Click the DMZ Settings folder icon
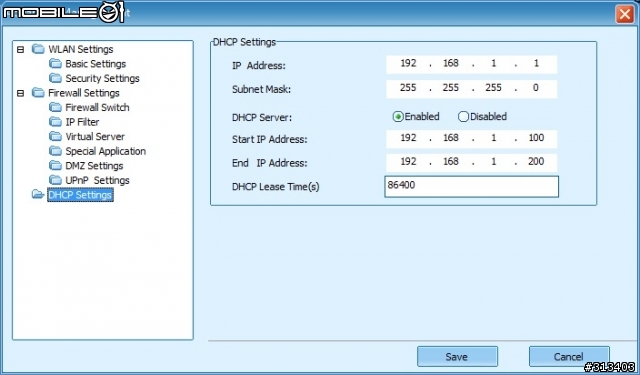640x375 pixels. (x=55, y=166)
